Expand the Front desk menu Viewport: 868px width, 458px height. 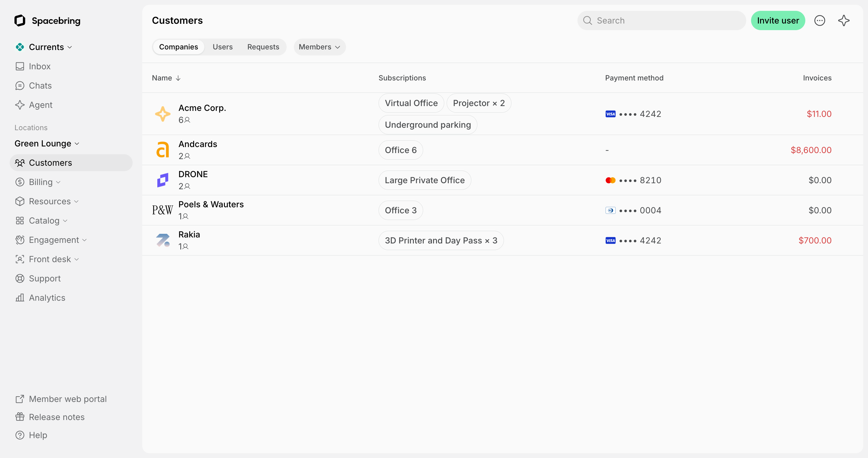[x=47, y=259]
